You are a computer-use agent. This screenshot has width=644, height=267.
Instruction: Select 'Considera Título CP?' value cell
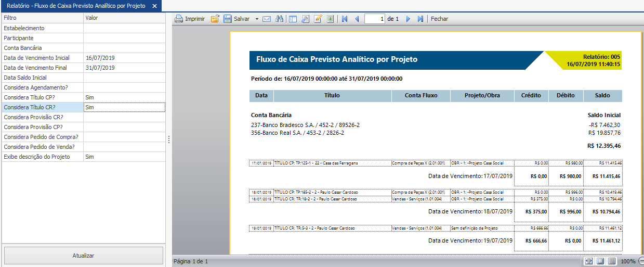[124, 97]
